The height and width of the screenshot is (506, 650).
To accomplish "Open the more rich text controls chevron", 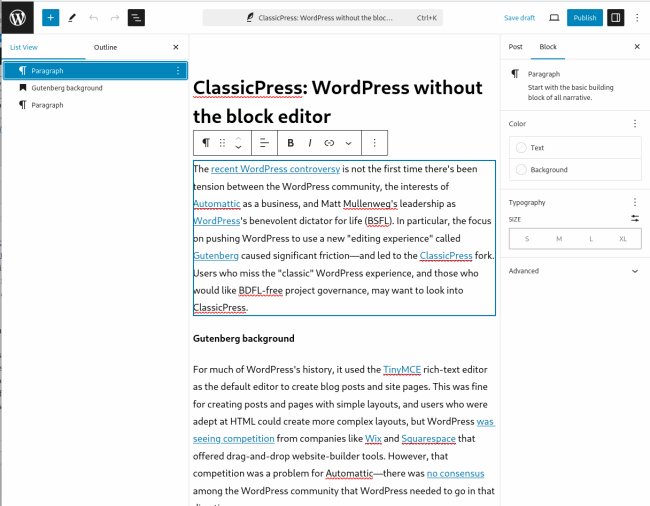I will [x=348, y=143].
